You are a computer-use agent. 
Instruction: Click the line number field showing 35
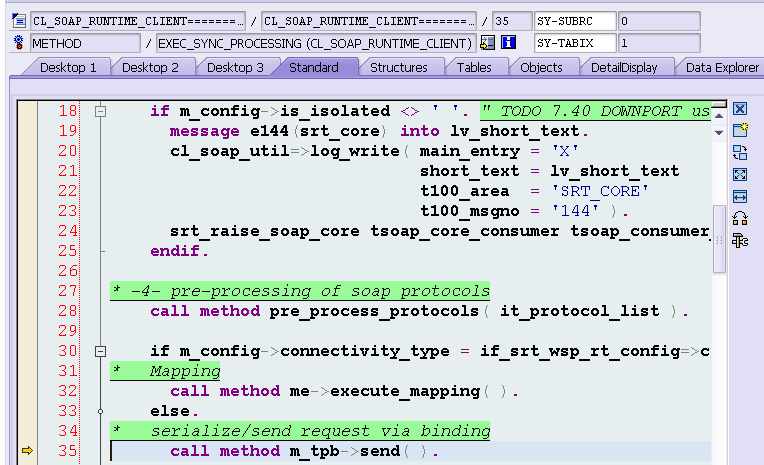tap(512, 21)
